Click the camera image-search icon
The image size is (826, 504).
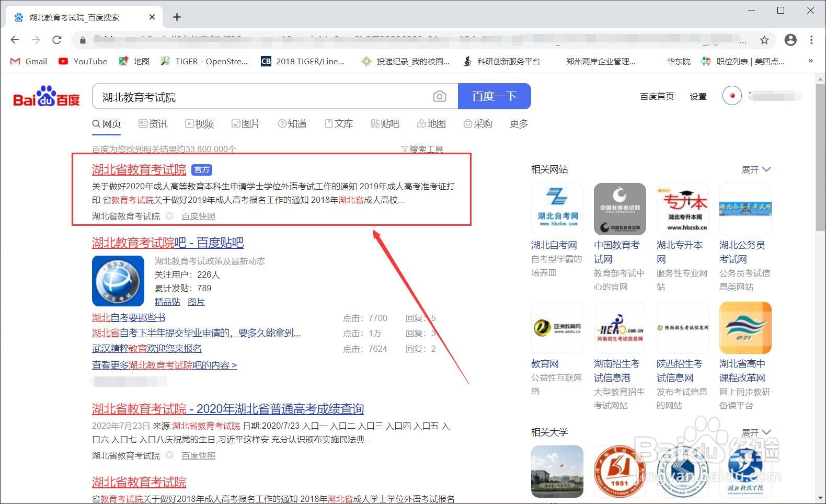tap(440, 96)
